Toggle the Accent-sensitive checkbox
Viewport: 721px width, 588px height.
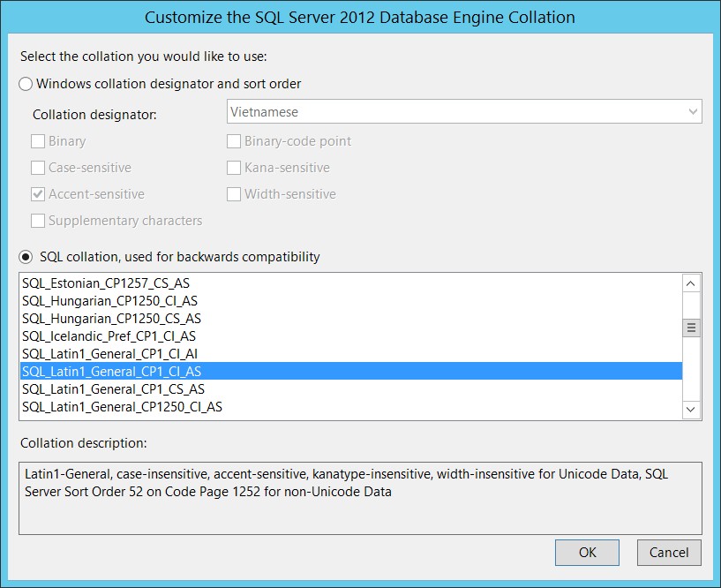[x=38, y=194]
